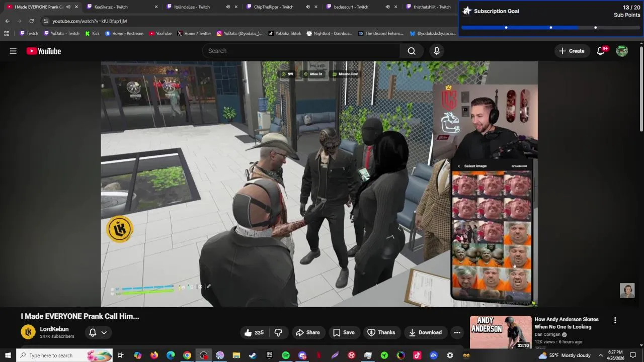Image resolution: width=644 pixels, height=362 pixels.
Task: Dislike the video
Action: (x=278, y=332)
